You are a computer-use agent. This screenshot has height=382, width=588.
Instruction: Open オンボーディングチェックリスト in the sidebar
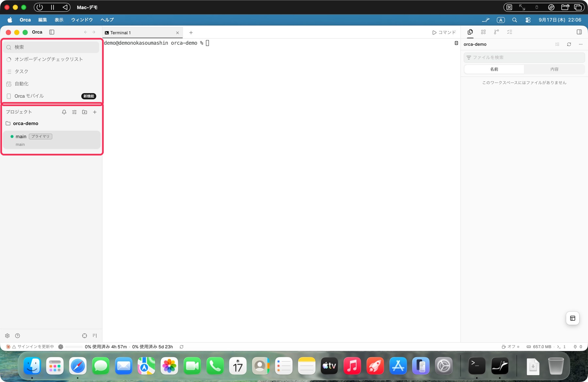52,59
